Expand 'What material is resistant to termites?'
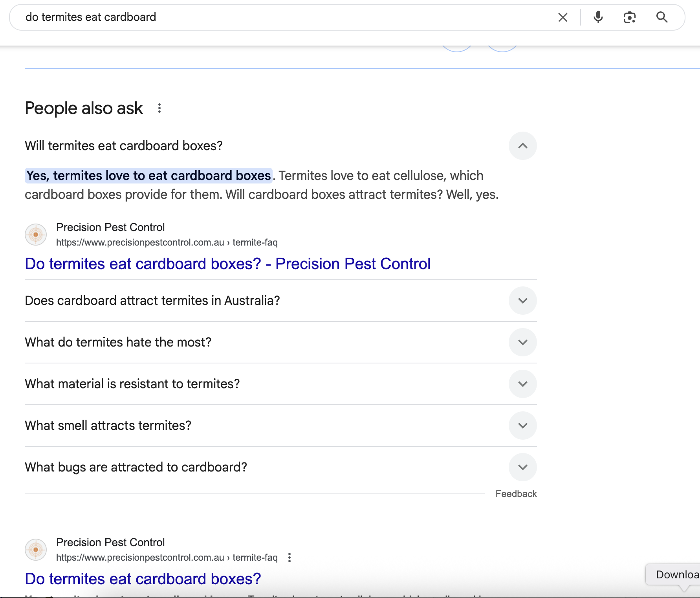The height and width of the screenshot is (598, 700). (522, 384)
